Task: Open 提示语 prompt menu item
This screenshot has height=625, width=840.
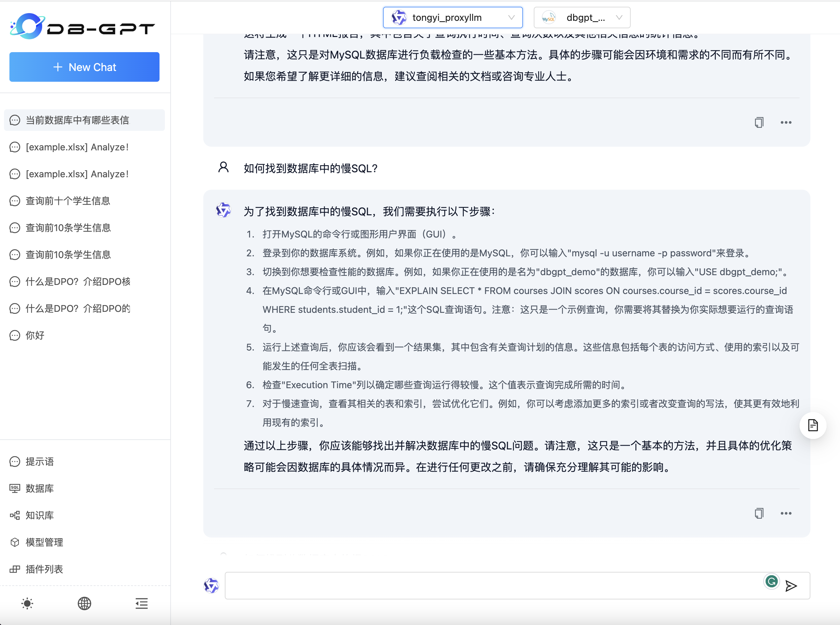Action: [x=39, y=462]
